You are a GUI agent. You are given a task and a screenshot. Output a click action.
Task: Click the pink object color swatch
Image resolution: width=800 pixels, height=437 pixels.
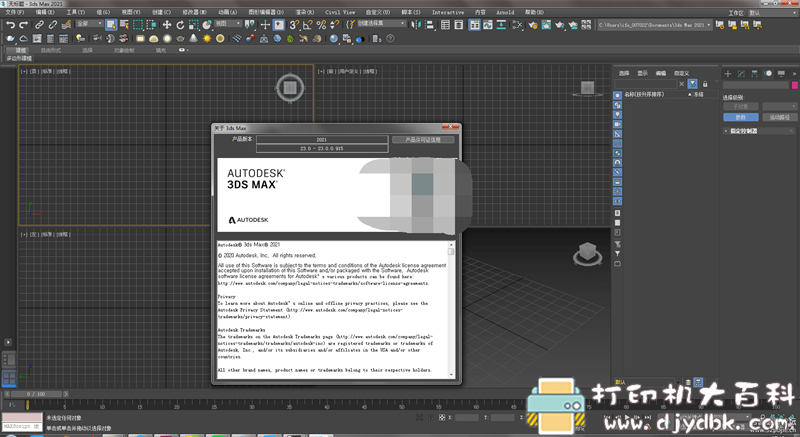794,85
